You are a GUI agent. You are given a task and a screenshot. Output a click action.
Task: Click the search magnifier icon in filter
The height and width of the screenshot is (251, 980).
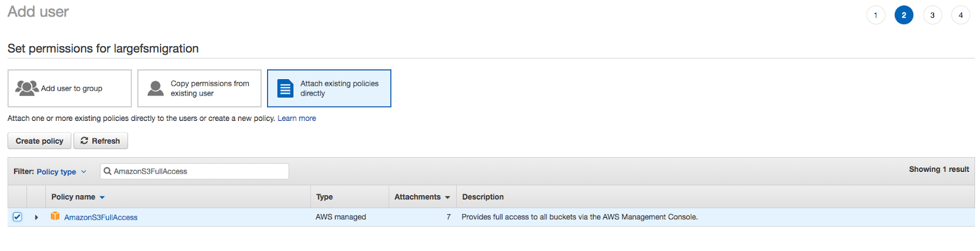point(108,171)
